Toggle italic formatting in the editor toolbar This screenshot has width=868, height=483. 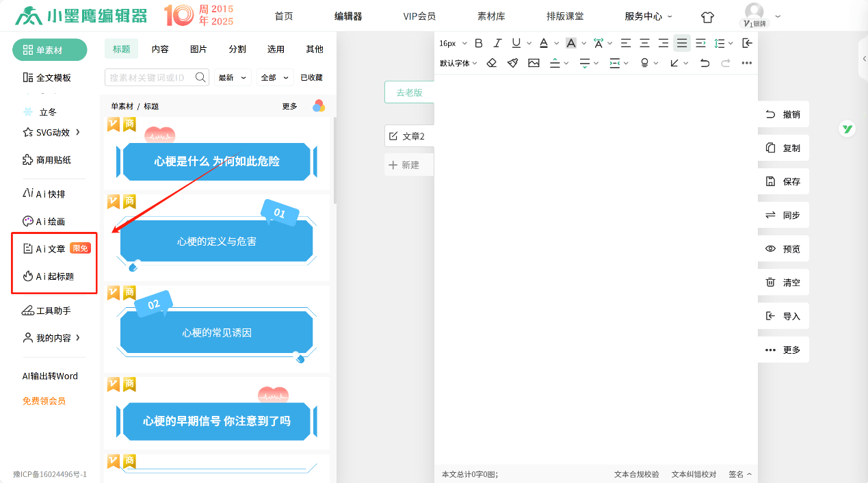pos(497,43)
